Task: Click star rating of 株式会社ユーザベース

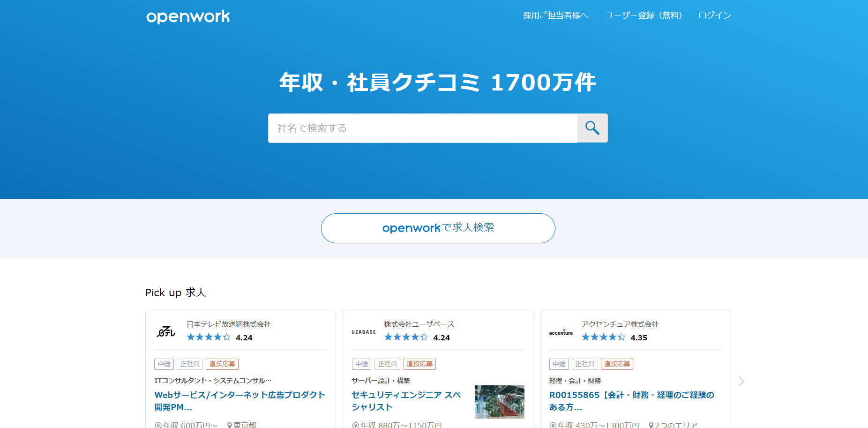Action: 406,337
